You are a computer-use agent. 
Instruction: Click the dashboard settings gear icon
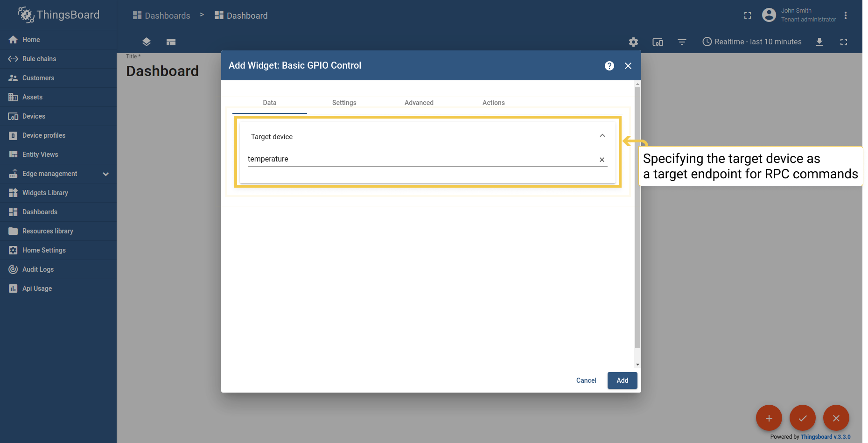(x=633, y=42)
